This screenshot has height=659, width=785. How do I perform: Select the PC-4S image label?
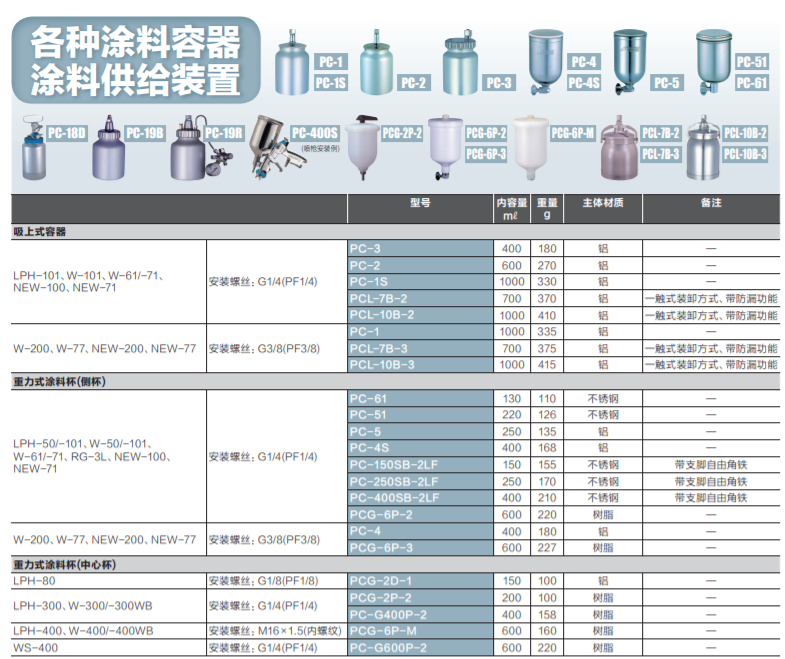click(x=584, y=83)
